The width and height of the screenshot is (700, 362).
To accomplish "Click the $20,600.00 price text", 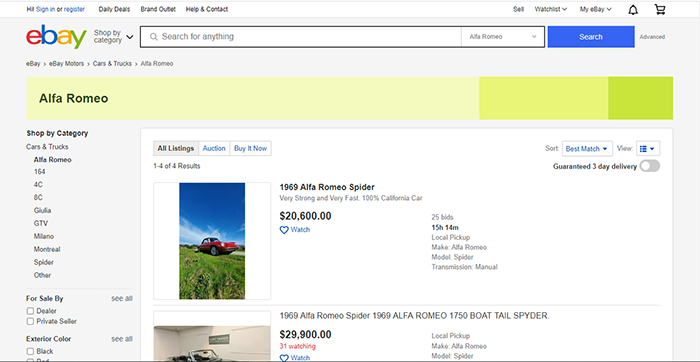I will point(305,216).
